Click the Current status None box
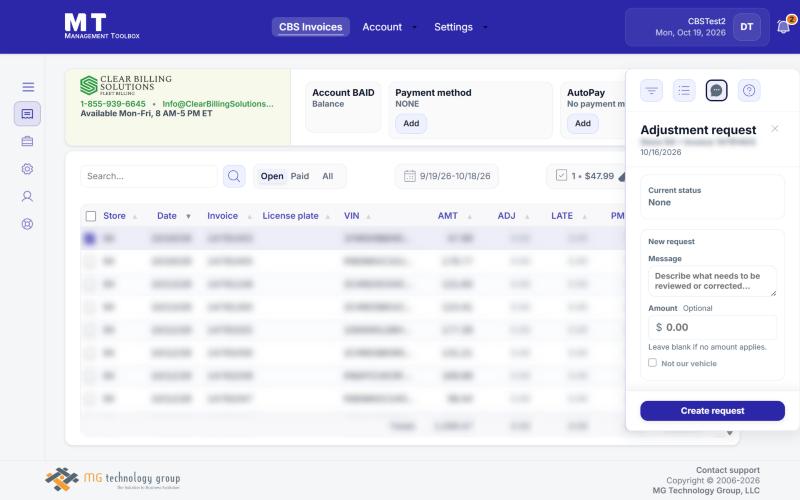This screenshot has height=500, width=800. pos(712,197)
